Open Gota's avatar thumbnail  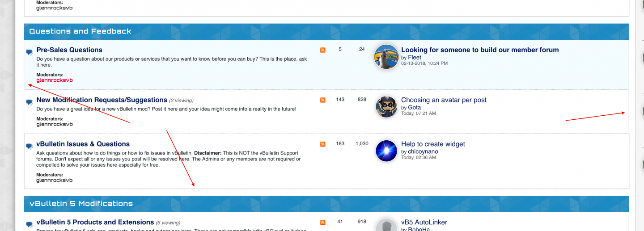pyautogui.click(x=386, y=107)
